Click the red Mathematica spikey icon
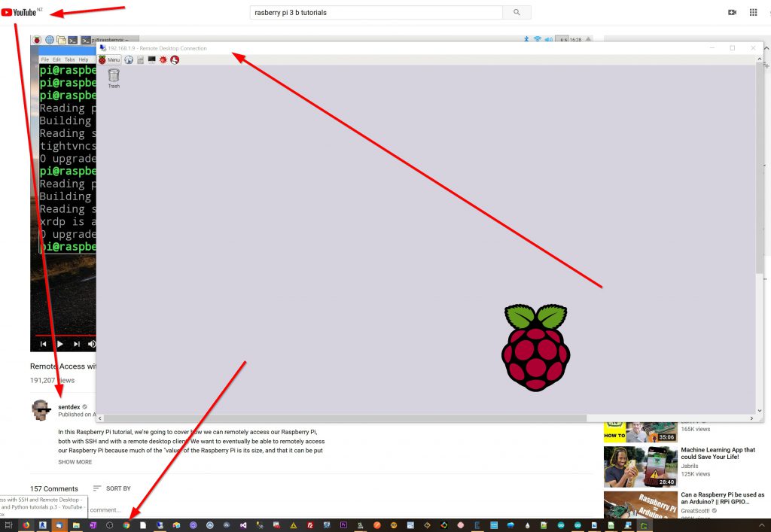Image resolution: width=771 pixels, height=532 pixels. 163,59
